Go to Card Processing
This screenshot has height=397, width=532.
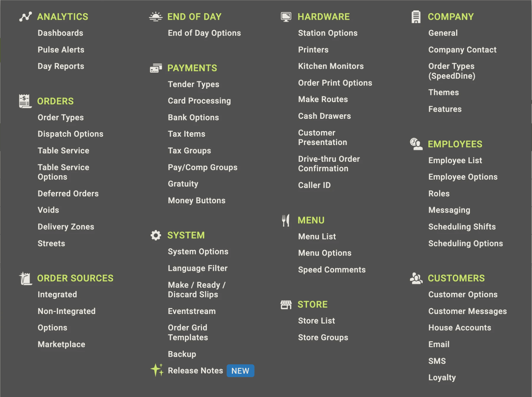tap(199, 101)
